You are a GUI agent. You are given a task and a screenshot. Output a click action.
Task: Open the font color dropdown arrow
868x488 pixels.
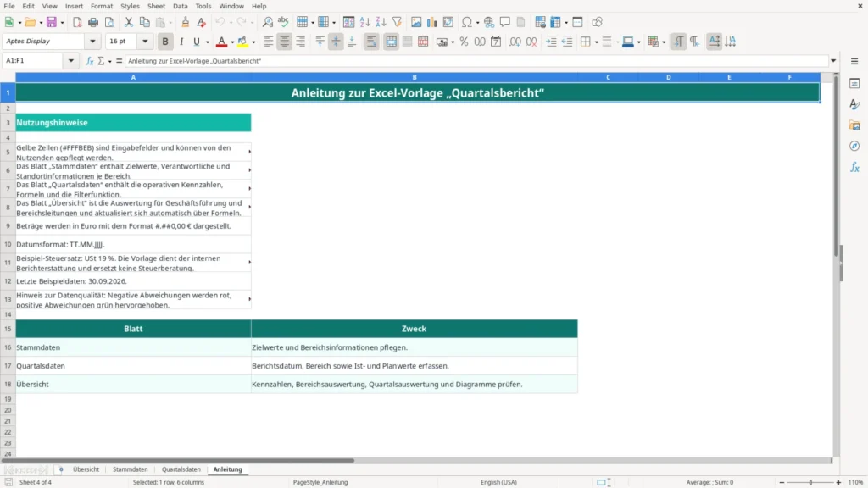point(232,42)
